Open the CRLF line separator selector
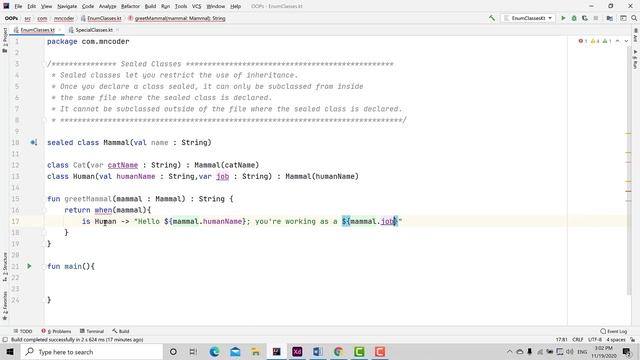640x360 pixels. [x=578, y=340]
